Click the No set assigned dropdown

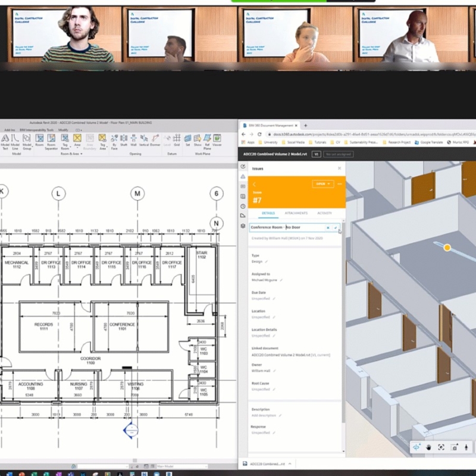point(338,154)
